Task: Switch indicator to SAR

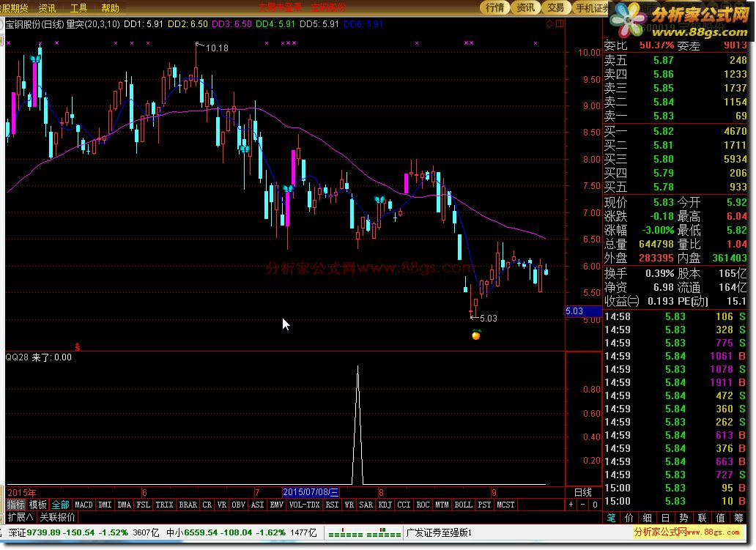Action: [x=366, y=505]
